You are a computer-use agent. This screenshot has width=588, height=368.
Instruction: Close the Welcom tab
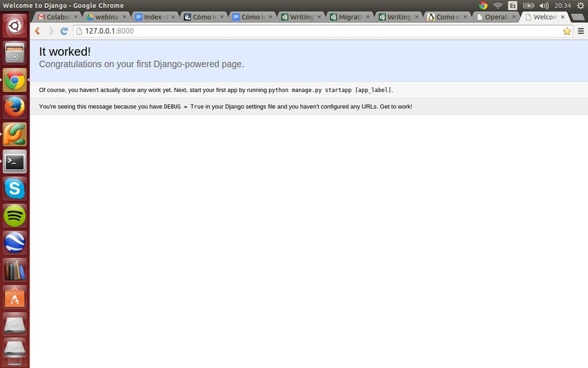click(x=562, y=17)
